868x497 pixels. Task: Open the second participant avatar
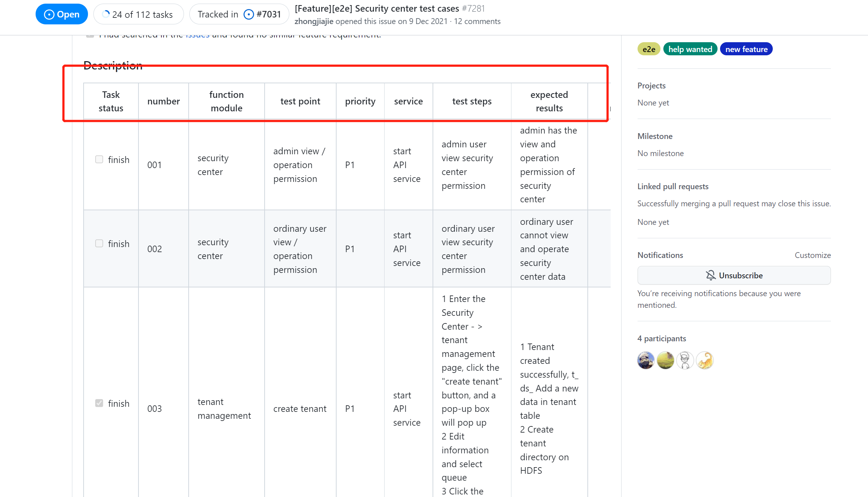[666, 361]
